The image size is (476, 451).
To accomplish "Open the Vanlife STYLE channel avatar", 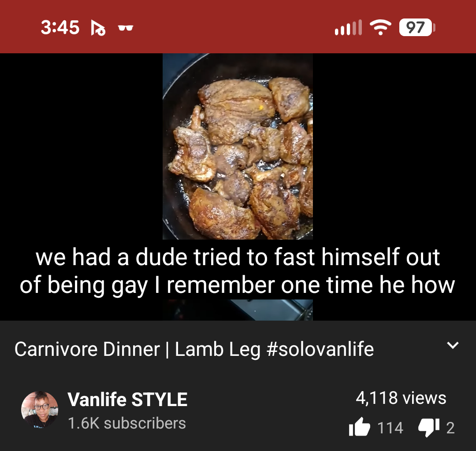I will click(x=40, y=410).
